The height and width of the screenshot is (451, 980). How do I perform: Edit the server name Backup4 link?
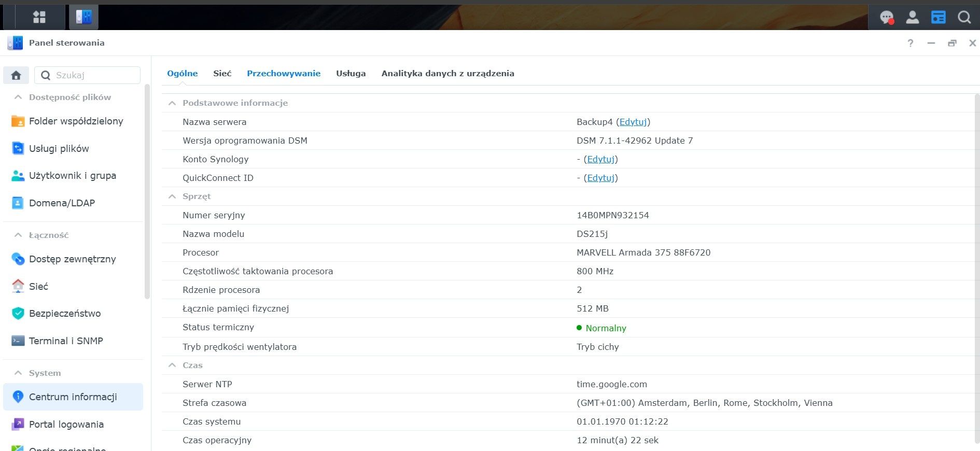click(633, 122)
